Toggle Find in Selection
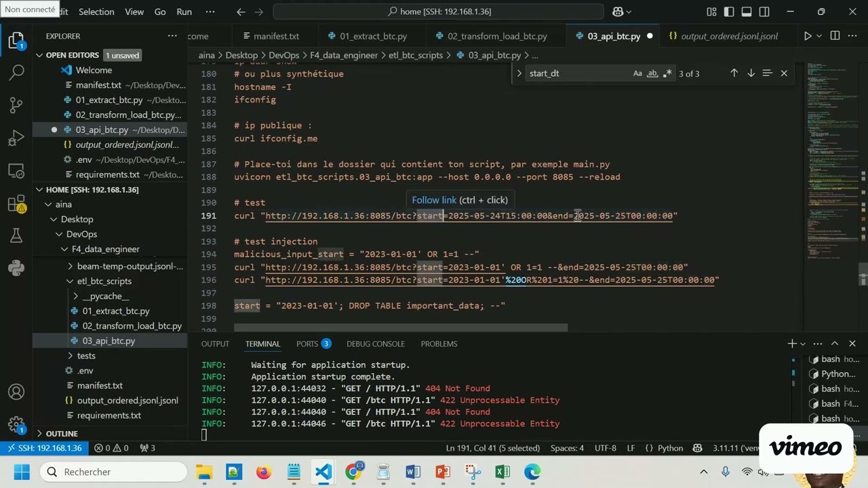 coord(767,73)
